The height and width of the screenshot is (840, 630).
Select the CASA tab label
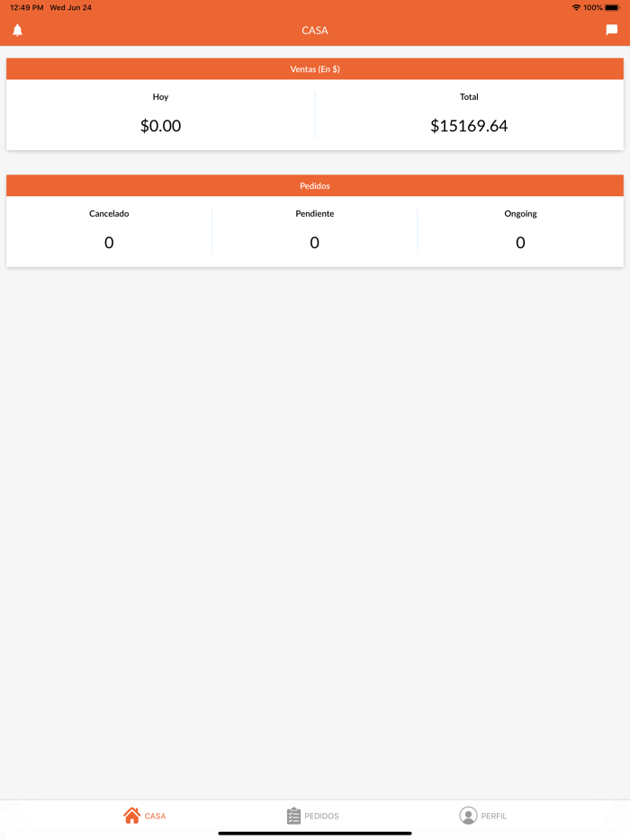[156, 817]
